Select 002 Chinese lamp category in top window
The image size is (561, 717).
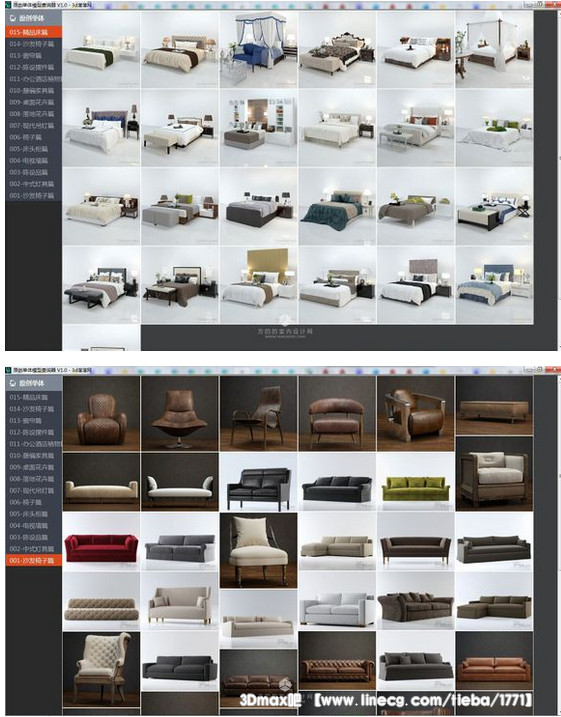pos(33,184)
